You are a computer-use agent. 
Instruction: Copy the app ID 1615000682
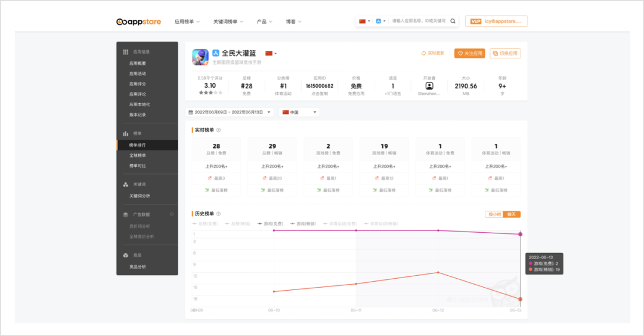pos(320,86)
